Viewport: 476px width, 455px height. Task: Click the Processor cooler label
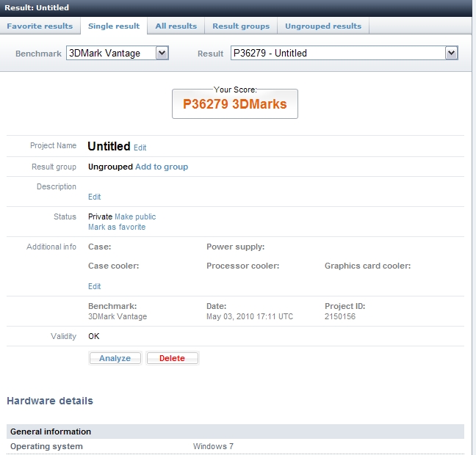point(243,266)
